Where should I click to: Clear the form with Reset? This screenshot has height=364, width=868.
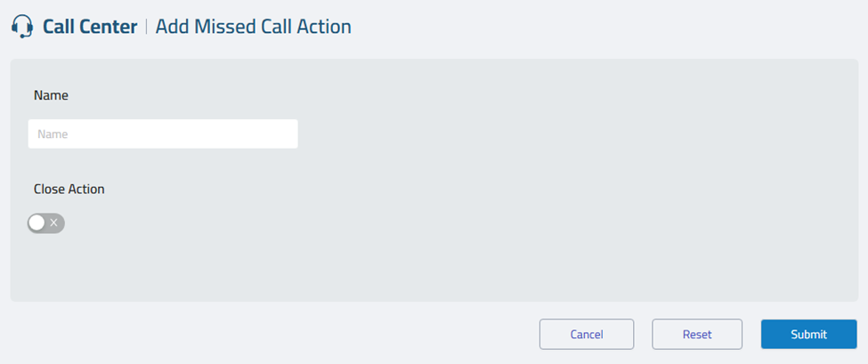tap(697, 335)
